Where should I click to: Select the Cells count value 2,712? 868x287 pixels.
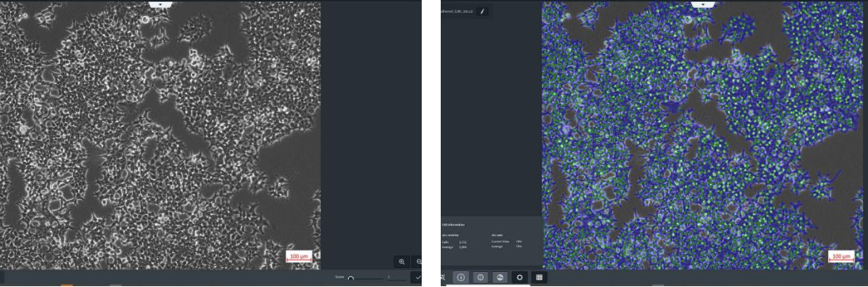pos(463,242)
